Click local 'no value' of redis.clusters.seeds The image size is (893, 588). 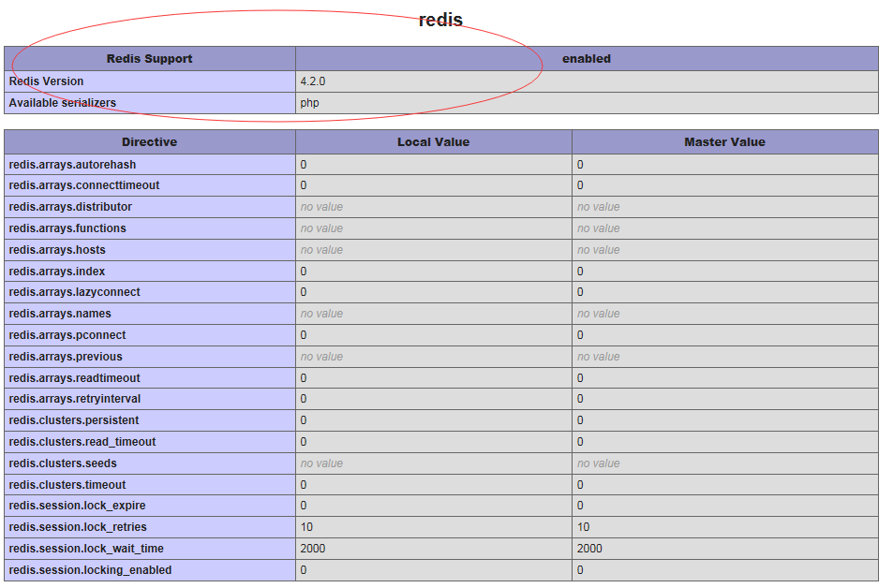pyautogui.click(x=321, y=463)
